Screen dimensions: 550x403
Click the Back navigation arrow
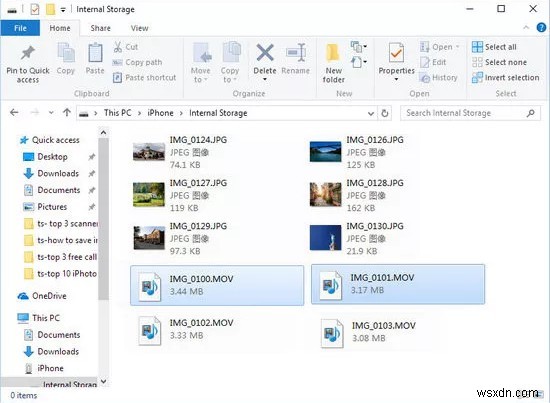tap(14, 113)
